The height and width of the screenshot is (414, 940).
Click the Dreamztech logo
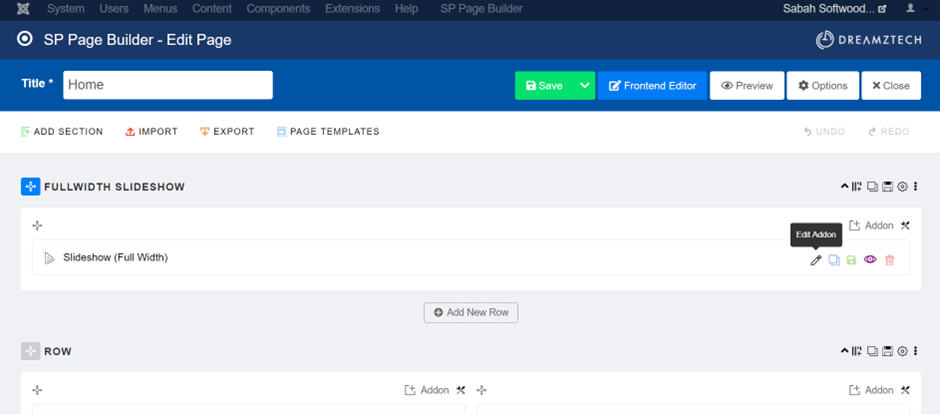click(867, 40)
